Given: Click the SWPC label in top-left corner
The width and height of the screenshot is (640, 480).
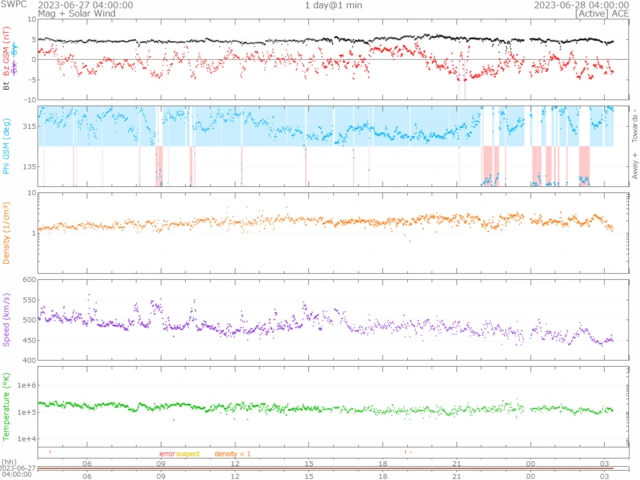Looking at the screenshot, I should [13, 5].
